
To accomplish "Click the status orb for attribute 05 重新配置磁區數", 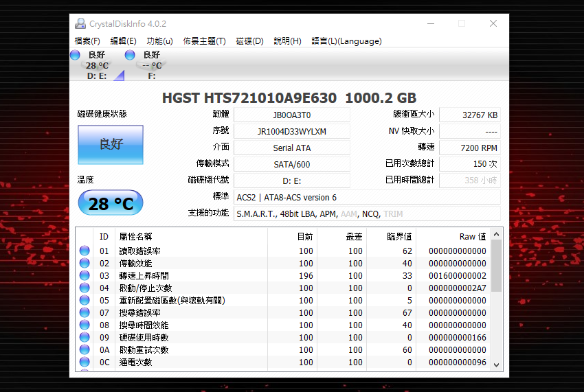I will pyautogui.click(x=85, y=300).
